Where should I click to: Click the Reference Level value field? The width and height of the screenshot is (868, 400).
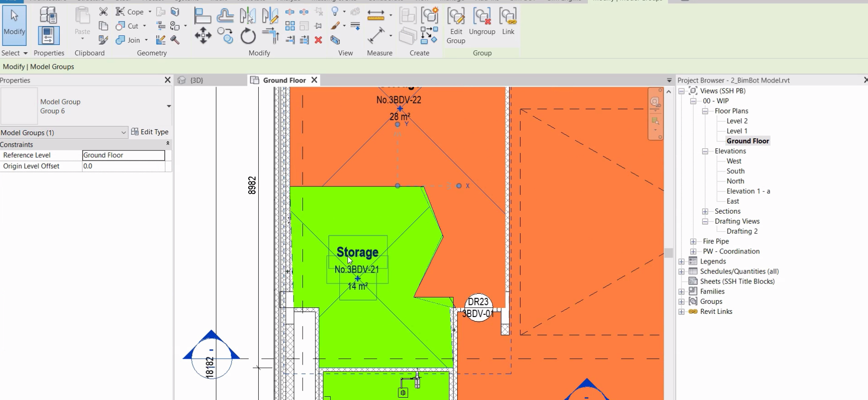point(123,155)
